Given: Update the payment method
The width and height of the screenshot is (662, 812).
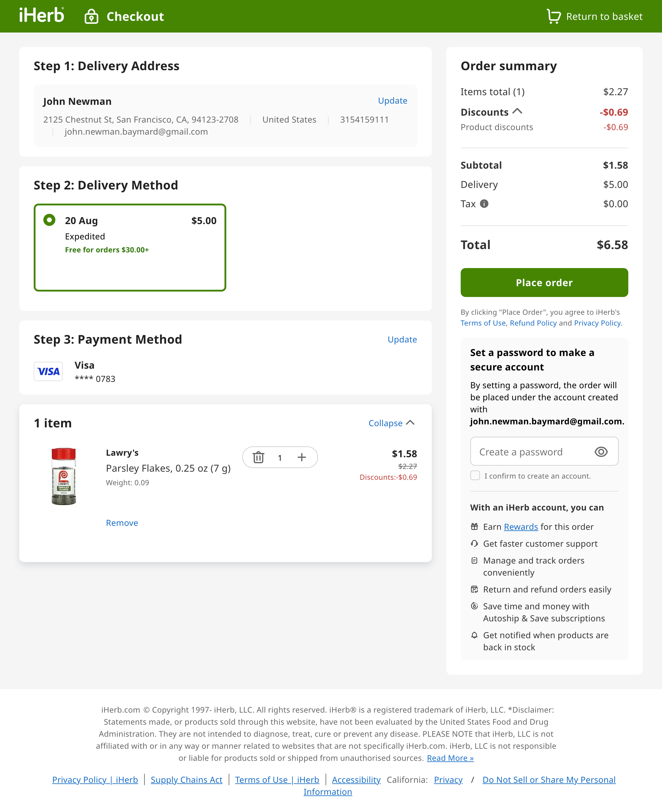Looking at the screenshot, I should [402, 339].
